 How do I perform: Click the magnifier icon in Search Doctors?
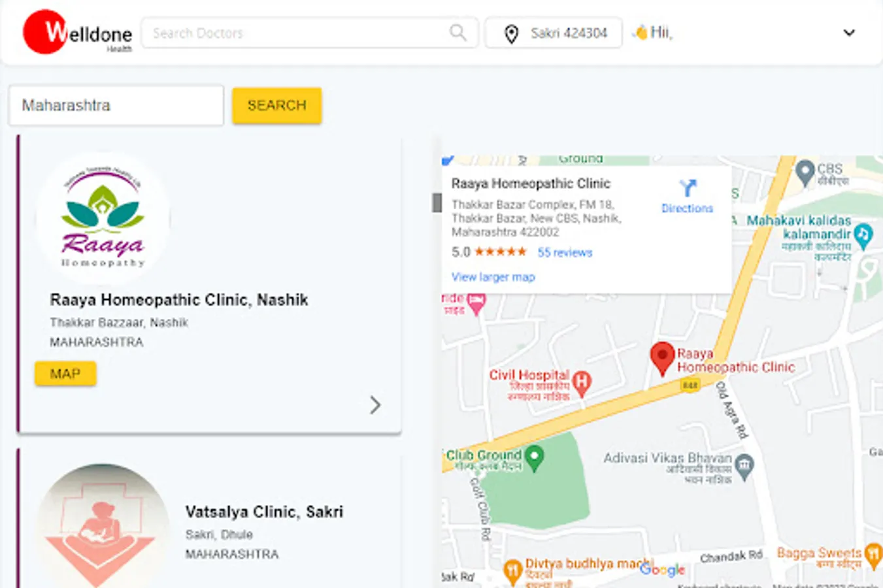pos(458,32)
